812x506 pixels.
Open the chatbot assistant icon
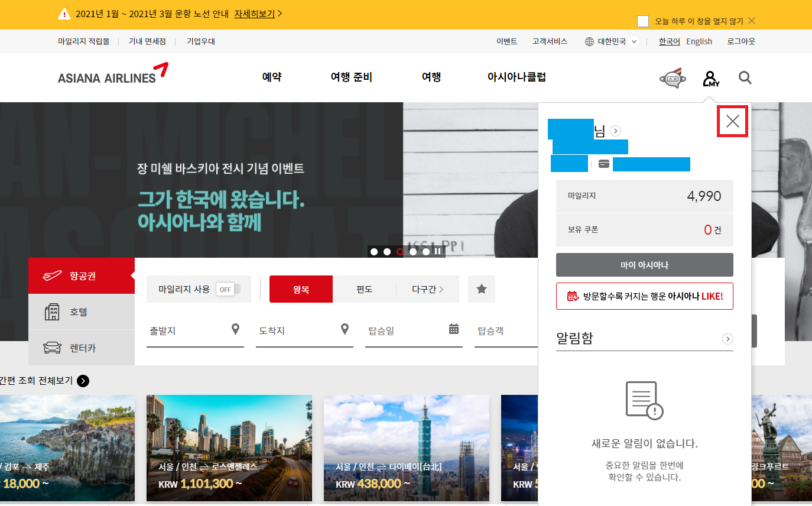click(673, 78)
